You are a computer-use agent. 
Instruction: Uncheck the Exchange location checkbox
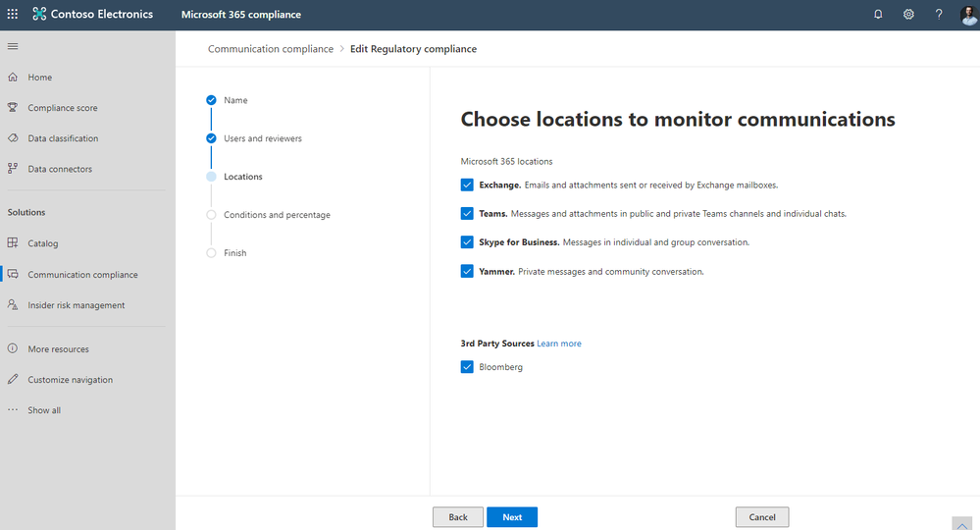tap(467, 185)
